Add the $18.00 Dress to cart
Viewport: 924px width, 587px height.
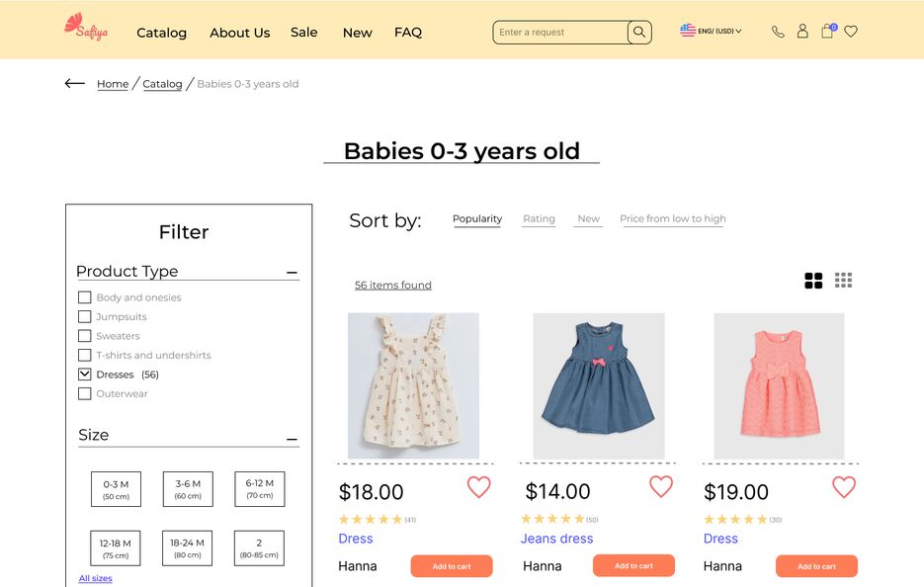[452, 566]
